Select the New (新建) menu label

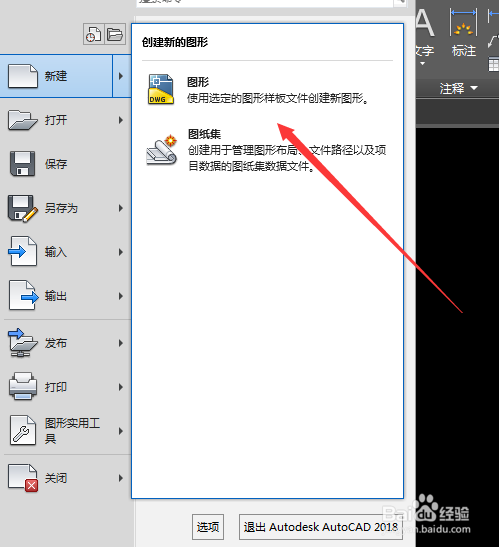(x=56, y=76)
